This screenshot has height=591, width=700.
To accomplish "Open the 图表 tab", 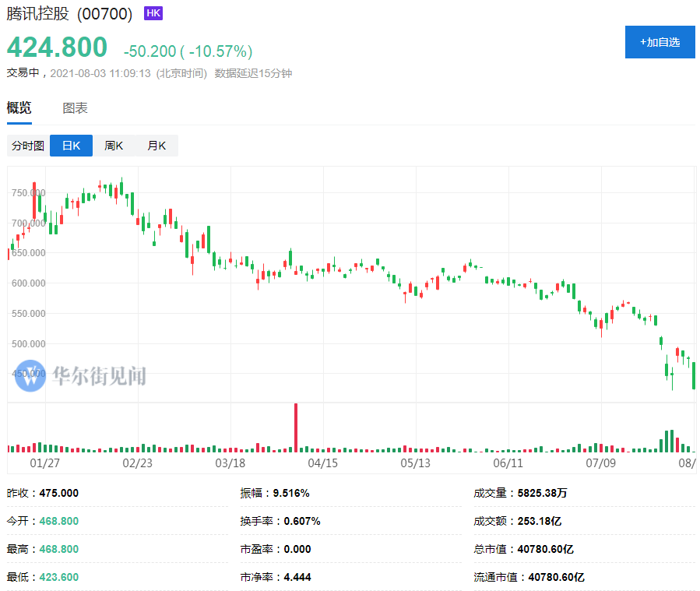I will (x=75, y=108).
